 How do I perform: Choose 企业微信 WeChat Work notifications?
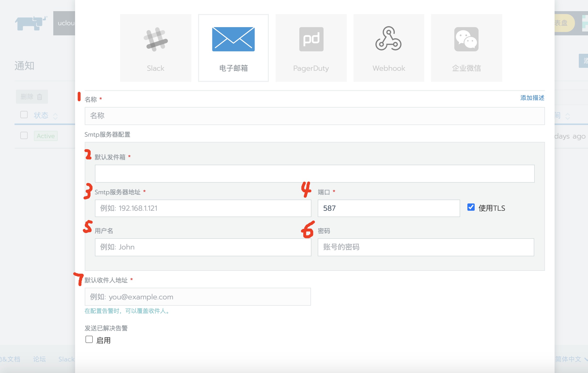(466, 48)
